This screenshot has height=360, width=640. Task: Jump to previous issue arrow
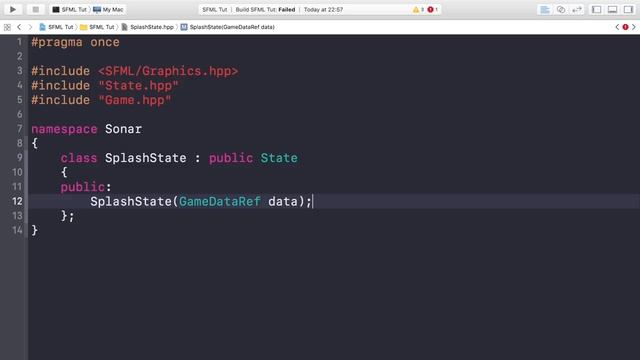pyautogui.click(x=617, y=27)
